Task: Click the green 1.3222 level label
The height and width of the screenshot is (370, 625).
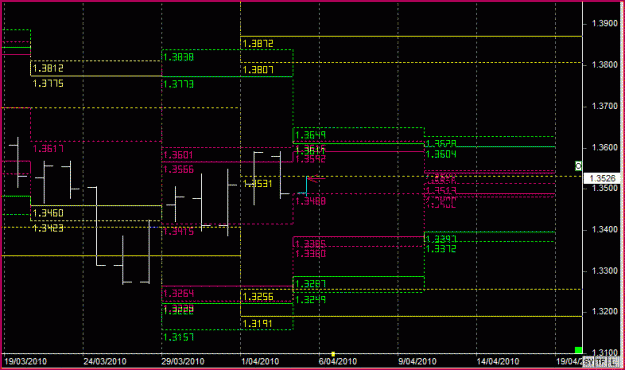Action: point(179,310)
